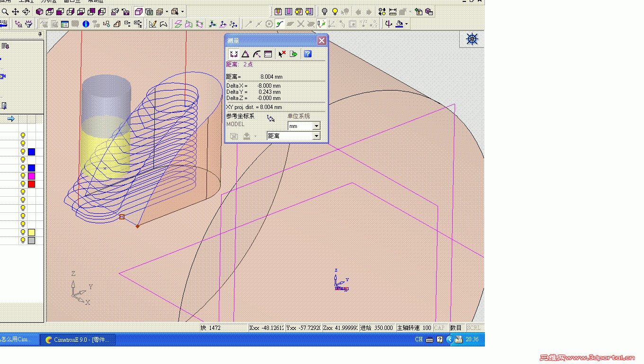
Task: Open the cube-with-cursor selection dropdown arrow
Action: point(183,11)
